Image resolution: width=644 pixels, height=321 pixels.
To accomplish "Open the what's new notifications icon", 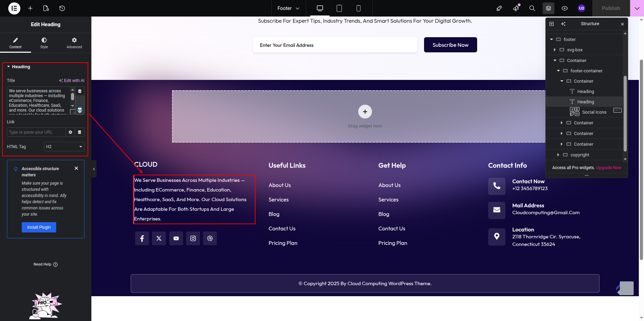I will click(x=516, y=8).
